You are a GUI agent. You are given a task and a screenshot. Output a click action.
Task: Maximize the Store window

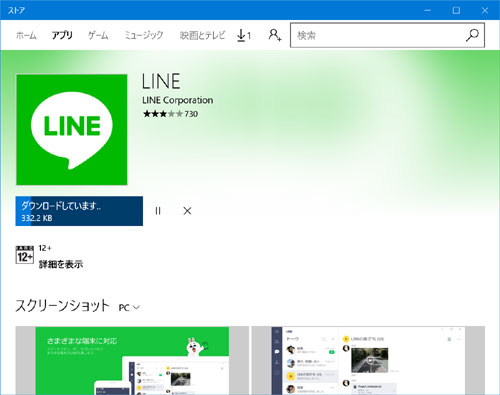click(x=456, y=10)
